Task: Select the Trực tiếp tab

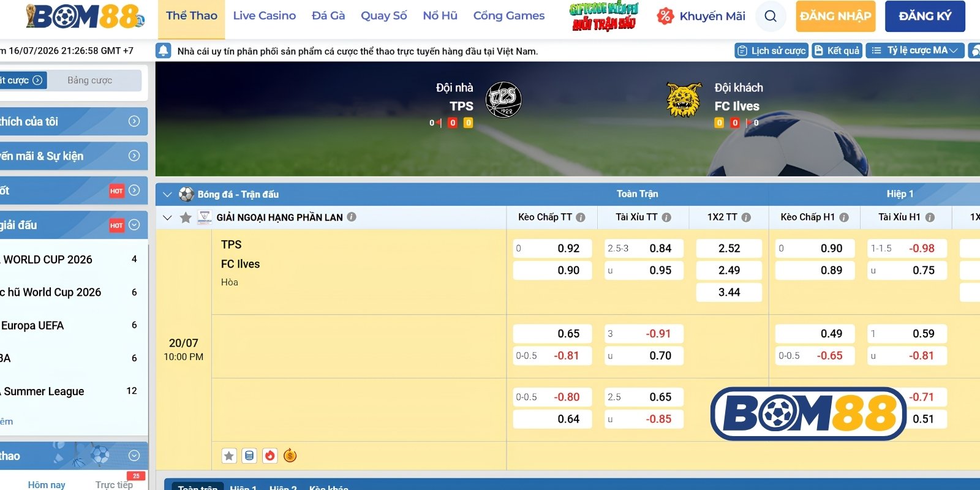Action: (x=114, y=484)
